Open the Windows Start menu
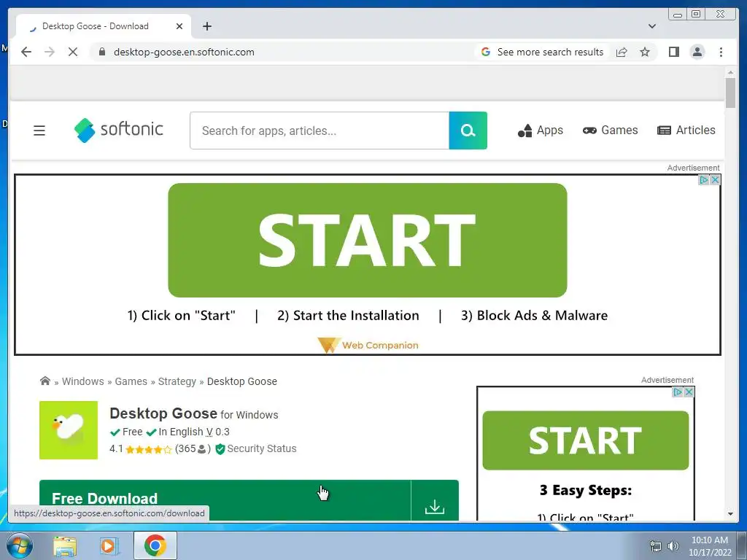747x560 pixels. pyautogui.click(x=20, y=545)
